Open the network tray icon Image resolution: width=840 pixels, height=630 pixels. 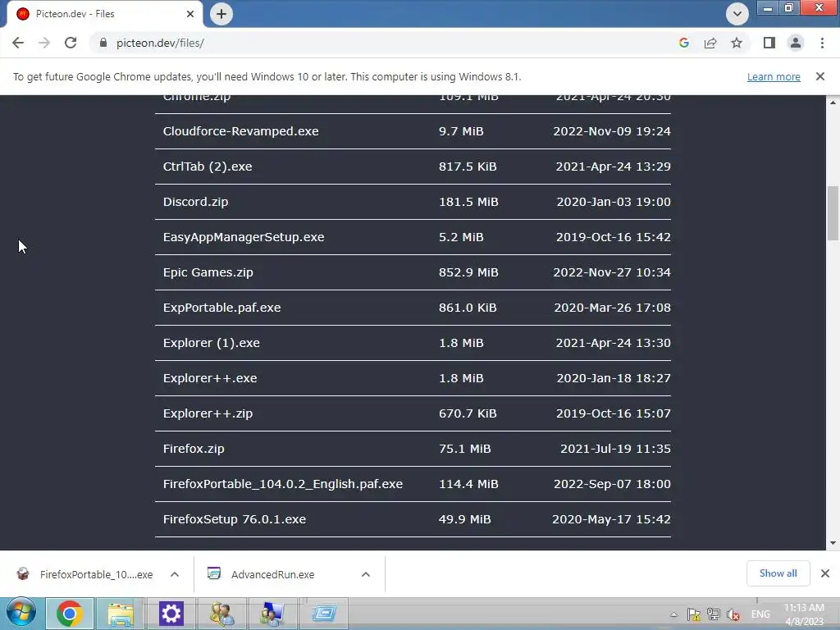point(714,614)
